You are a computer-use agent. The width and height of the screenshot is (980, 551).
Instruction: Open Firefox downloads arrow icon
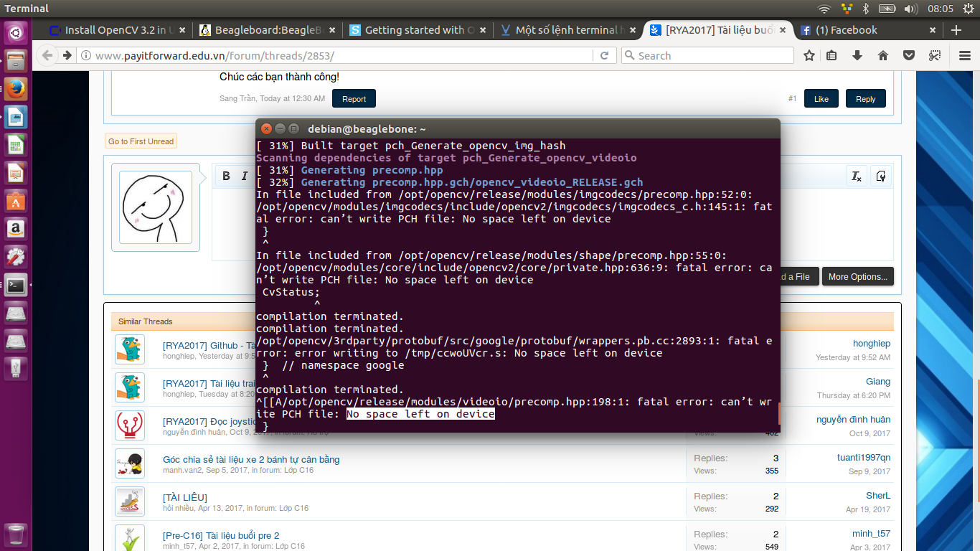(x=857, y=56)
